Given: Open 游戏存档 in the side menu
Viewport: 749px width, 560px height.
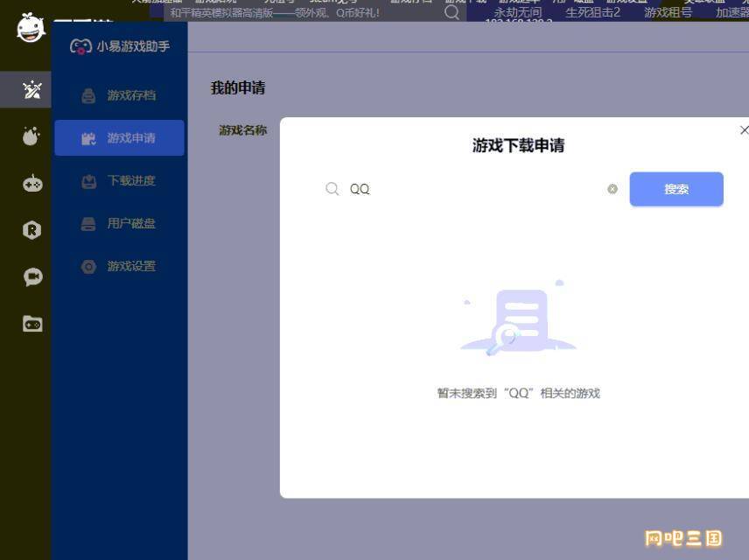Looking at the screenshot, I should (119, 95).
